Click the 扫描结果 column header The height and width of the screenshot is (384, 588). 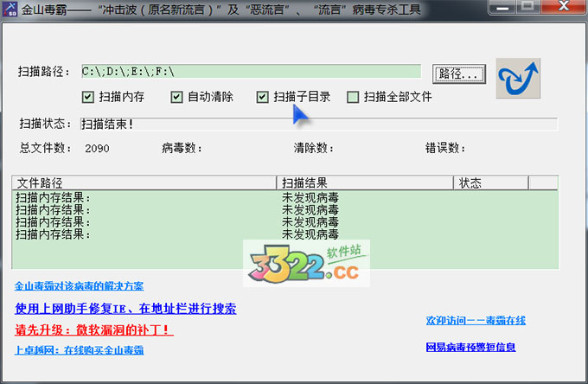tap(365, 183)
